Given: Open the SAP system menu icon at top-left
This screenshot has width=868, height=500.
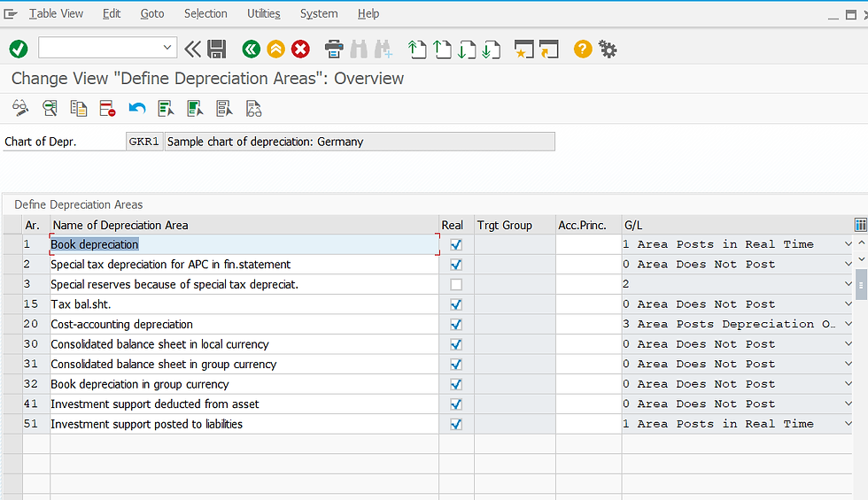Looking at the screenshot, I should [11, 14].
